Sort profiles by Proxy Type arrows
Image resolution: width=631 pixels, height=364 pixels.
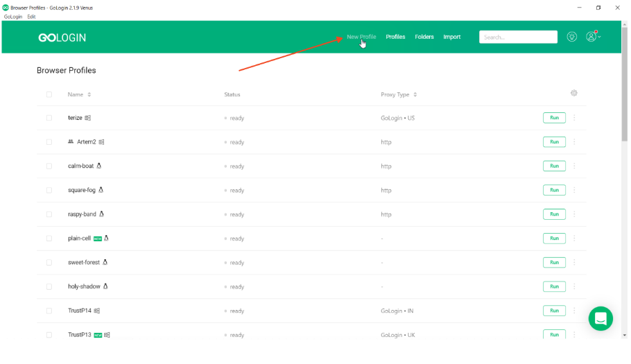click(x=415, y=94)
